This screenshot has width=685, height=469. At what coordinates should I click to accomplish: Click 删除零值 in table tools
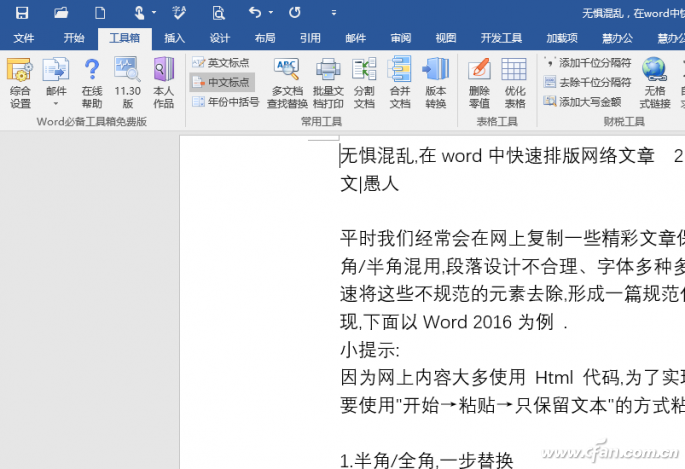(479, 82)
